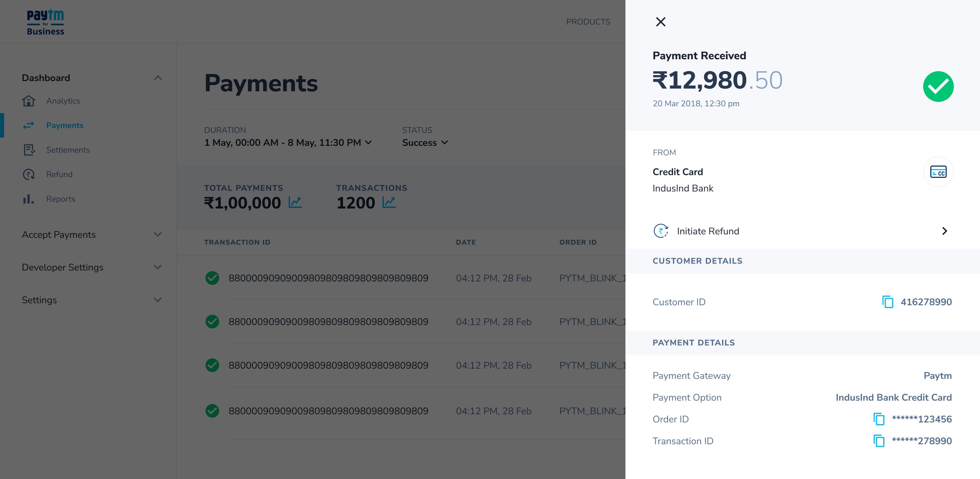Open Analytics in the sidebar
980x479 pixels.
63,101
